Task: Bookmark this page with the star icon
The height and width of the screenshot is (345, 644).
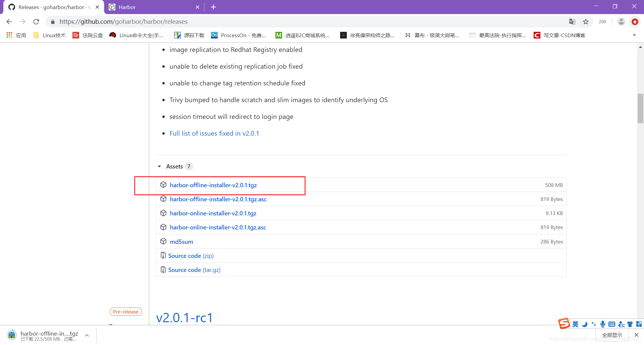Action: 586,22
